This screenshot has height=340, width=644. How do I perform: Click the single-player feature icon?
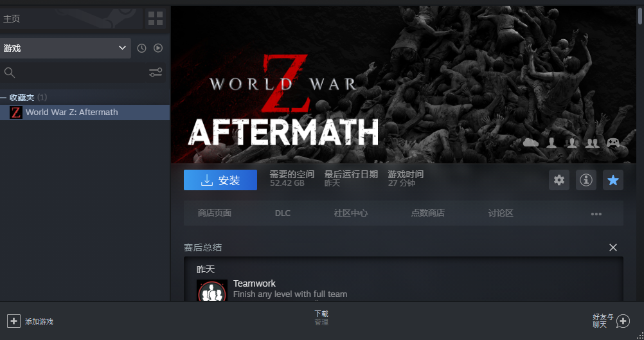pyautogui.click(x=551, y=143)
